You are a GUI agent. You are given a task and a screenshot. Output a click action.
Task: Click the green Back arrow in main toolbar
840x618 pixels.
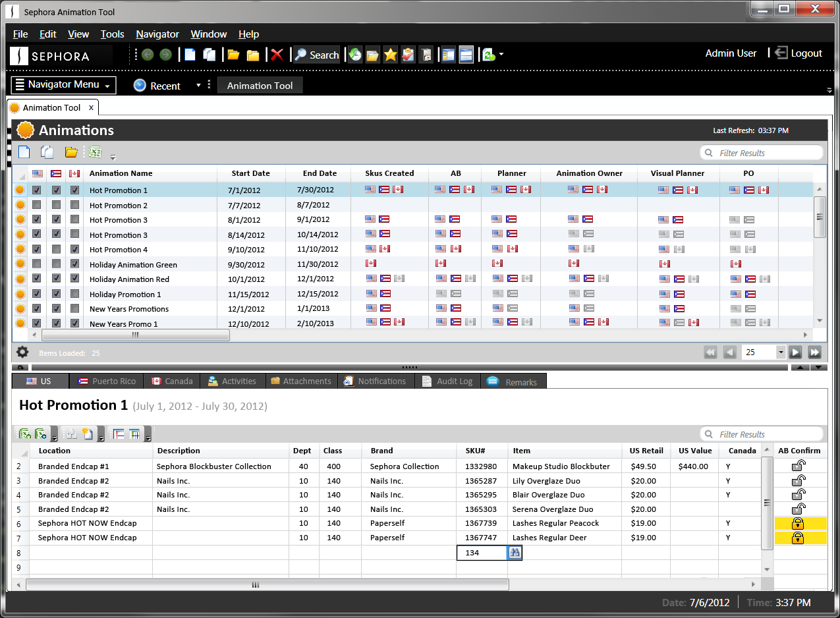pos(148,55)
